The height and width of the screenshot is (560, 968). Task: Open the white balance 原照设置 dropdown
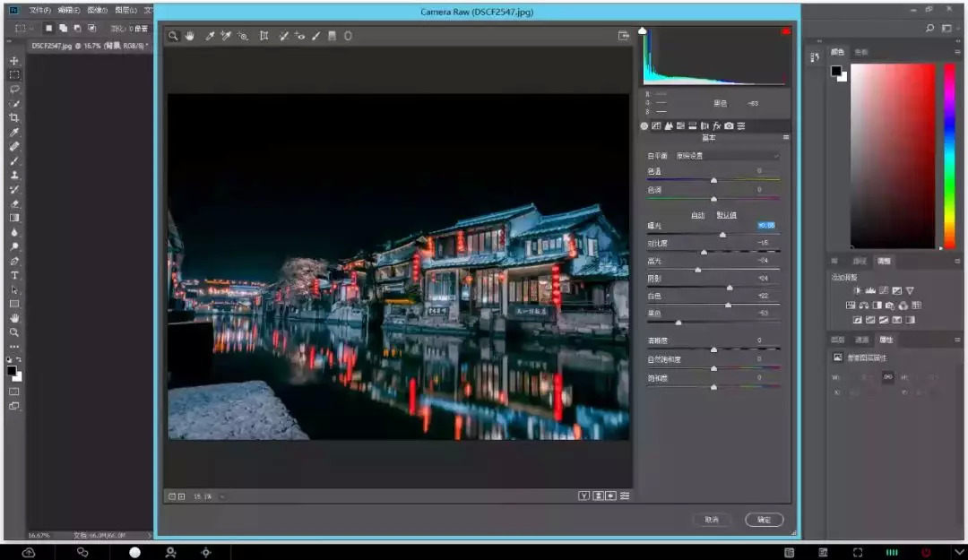(726, 156)
